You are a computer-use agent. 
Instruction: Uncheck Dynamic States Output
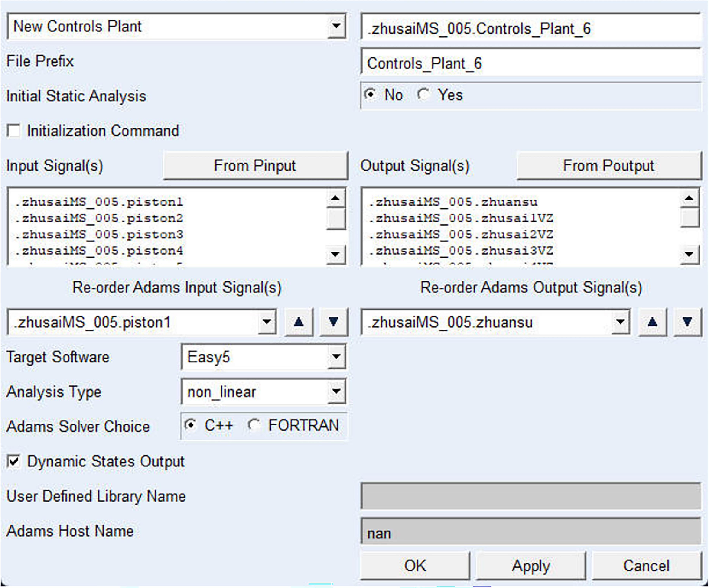[13, 461]
